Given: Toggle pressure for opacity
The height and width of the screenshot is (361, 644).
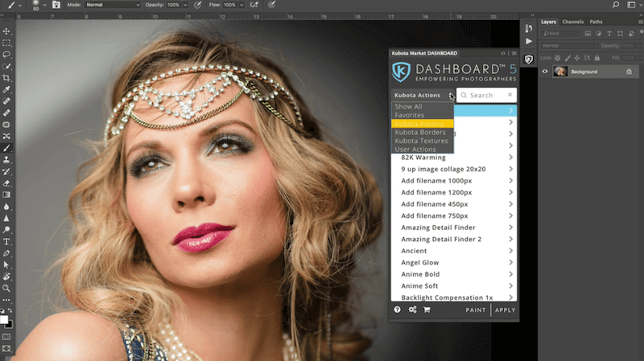Looking at the screenshot, I should click(197, 5).
